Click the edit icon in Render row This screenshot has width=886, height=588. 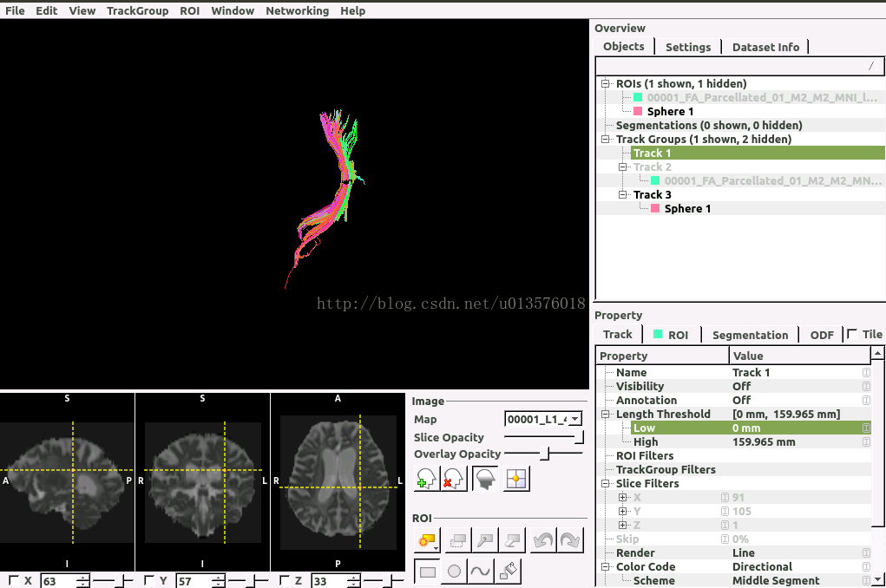(866, 553)
